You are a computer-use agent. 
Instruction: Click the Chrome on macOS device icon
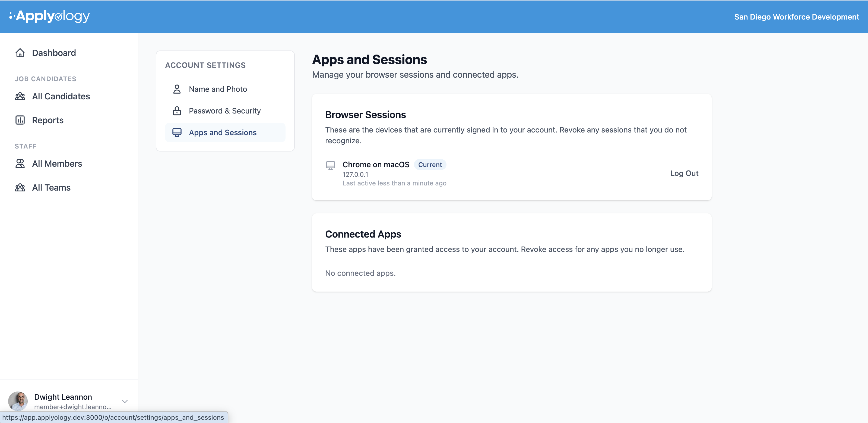[x=331, y=166]
